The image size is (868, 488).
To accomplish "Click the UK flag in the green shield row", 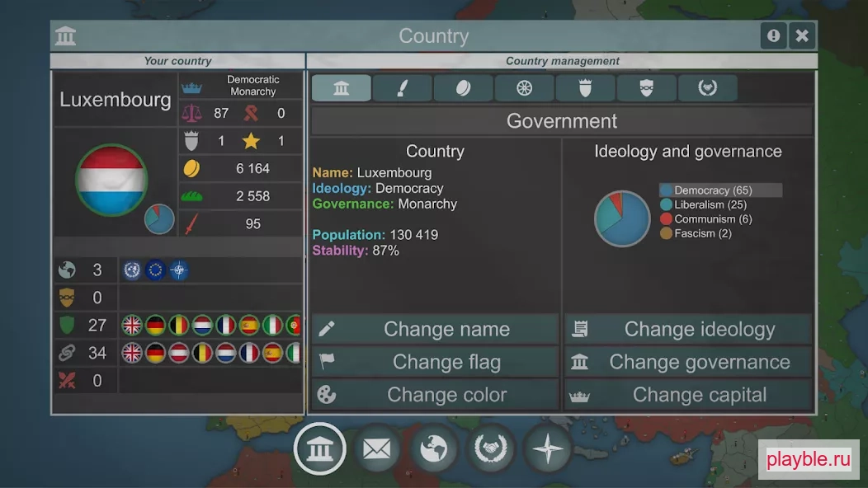I will pyautogui.click(x=132, y=326).
